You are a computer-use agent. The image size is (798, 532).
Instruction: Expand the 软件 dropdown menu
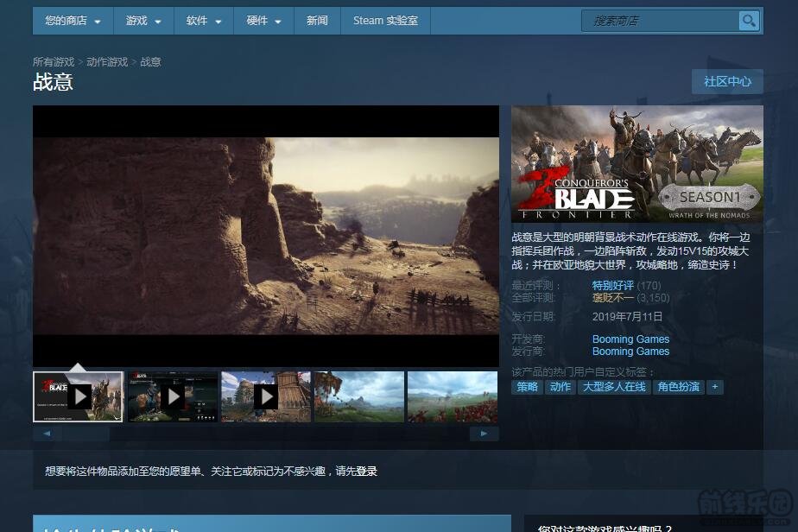(x=204, y=21)
